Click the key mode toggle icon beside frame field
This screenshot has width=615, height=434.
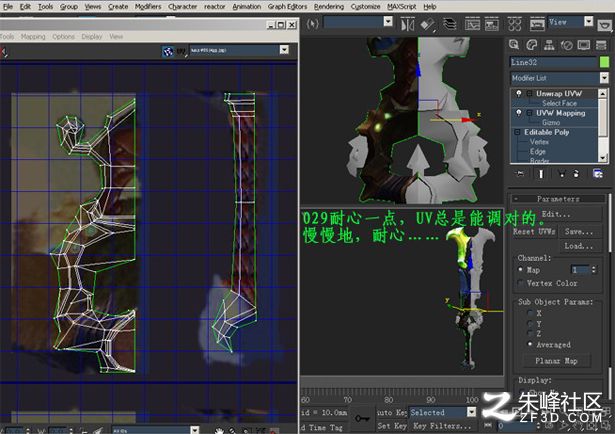click(488, 425)
